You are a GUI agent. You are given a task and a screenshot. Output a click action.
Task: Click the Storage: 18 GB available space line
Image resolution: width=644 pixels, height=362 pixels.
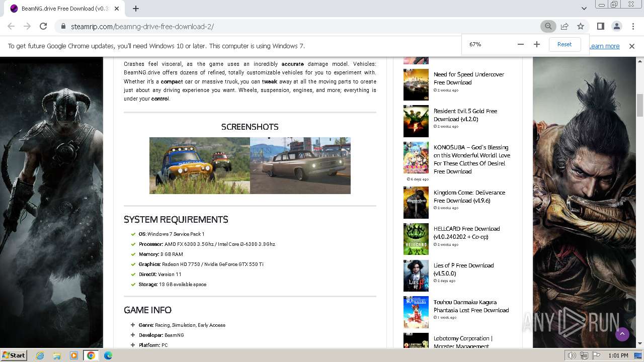[173, 285]
